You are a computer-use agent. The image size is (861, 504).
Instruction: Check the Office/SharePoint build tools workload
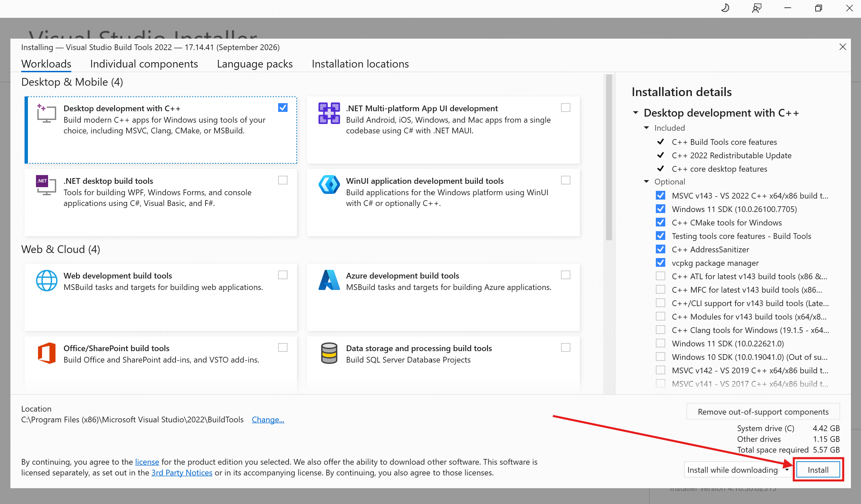click(x=283, y=347)
